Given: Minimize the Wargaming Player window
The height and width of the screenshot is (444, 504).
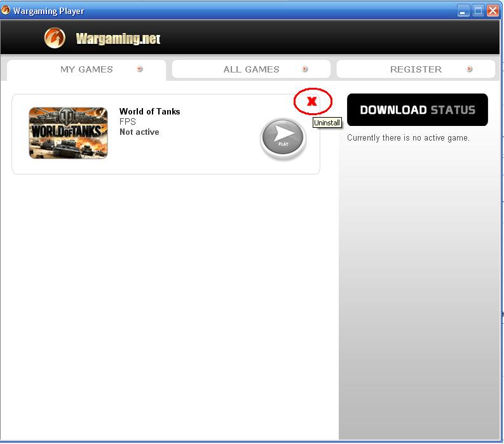Looking at the screenshot, I should click(x=463, y=11).
